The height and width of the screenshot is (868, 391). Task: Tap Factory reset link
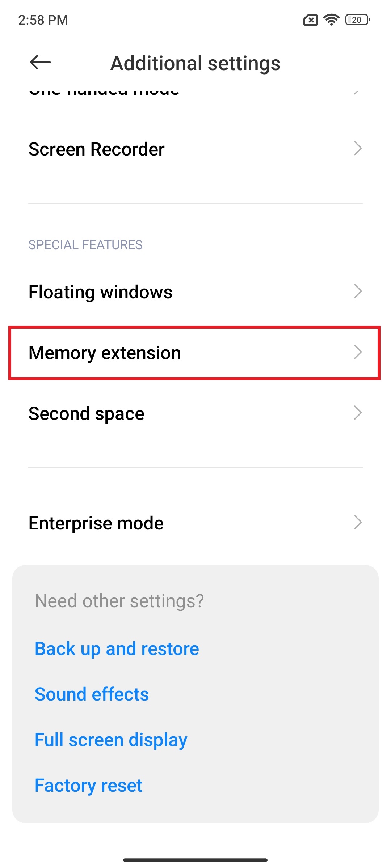coord(89,786)
